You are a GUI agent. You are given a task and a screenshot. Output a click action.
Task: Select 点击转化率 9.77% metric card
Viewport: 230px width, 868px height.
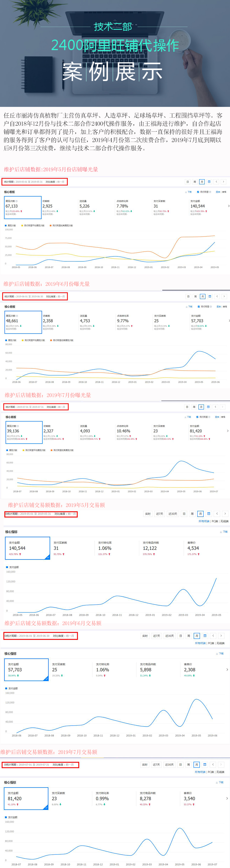pos(134,322)
